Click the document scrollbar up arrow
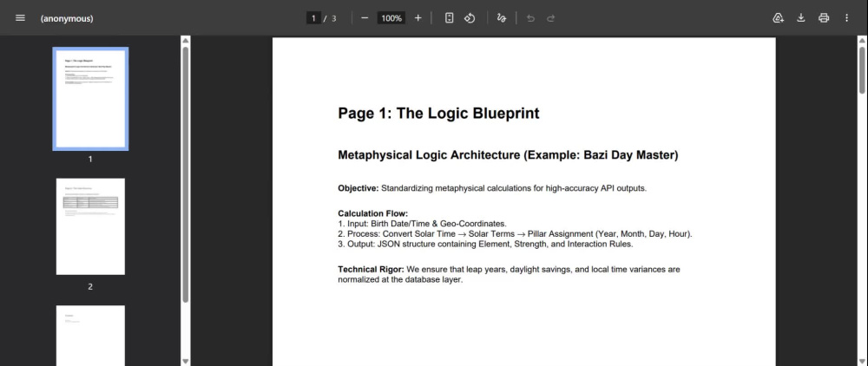The width and height of the screenshot is (868, 366). (x=862, y=41)
